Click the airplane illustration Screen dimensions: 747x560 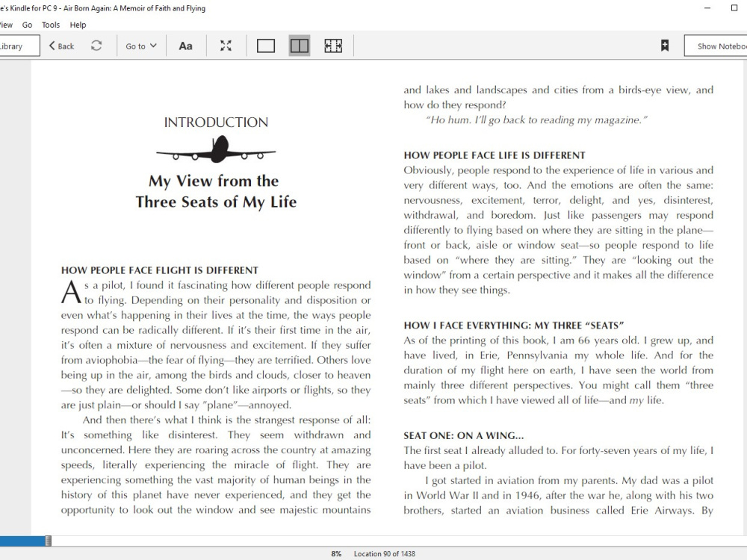click(216, 149)
